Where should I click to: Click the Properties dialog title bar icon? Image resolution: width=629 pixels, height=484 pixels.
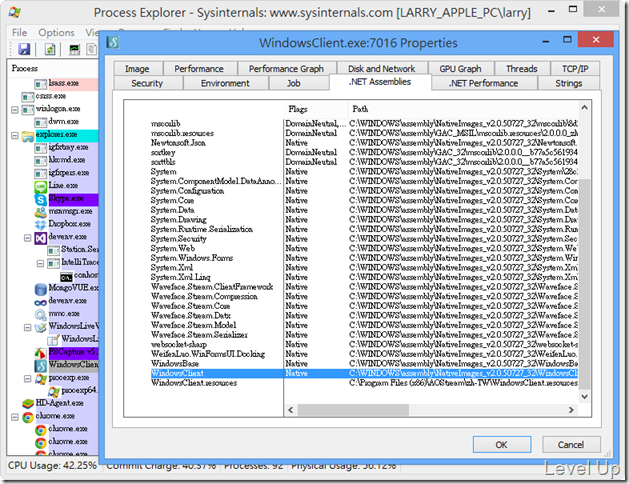[x=113, y=42]
